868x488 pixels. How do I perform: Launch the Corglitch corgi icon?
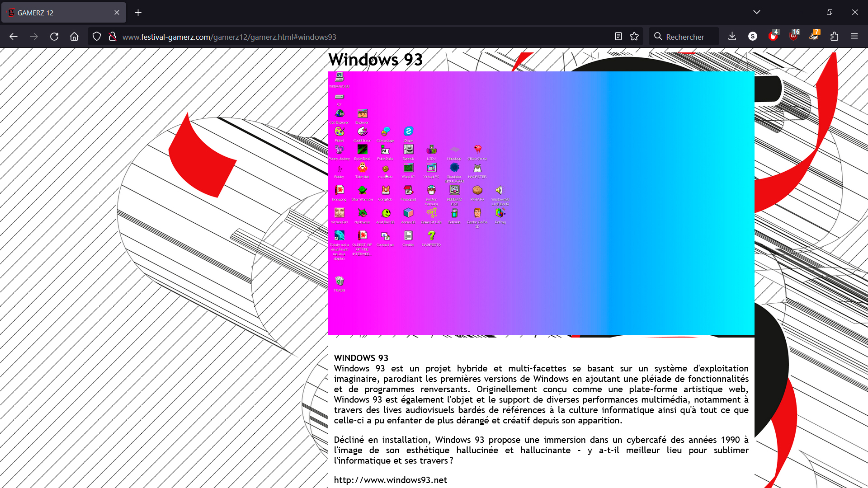pyautogui.click(x=386, y=191)
